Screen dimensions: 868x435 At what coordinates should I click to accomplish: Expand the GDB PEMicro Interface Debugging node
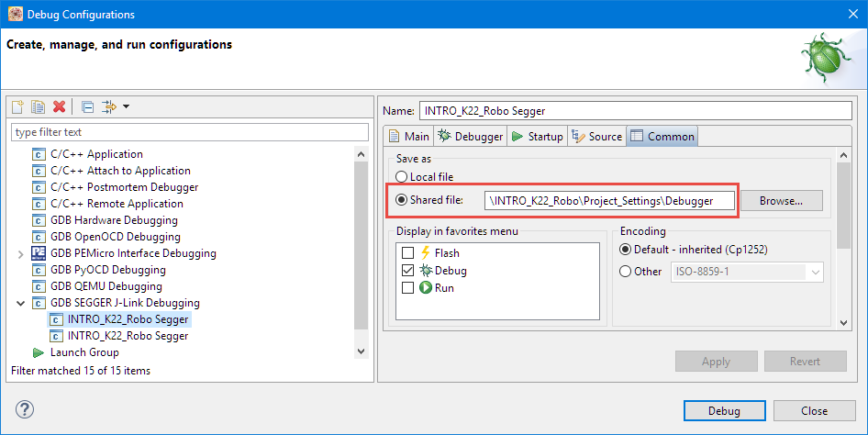click(20, 253)
